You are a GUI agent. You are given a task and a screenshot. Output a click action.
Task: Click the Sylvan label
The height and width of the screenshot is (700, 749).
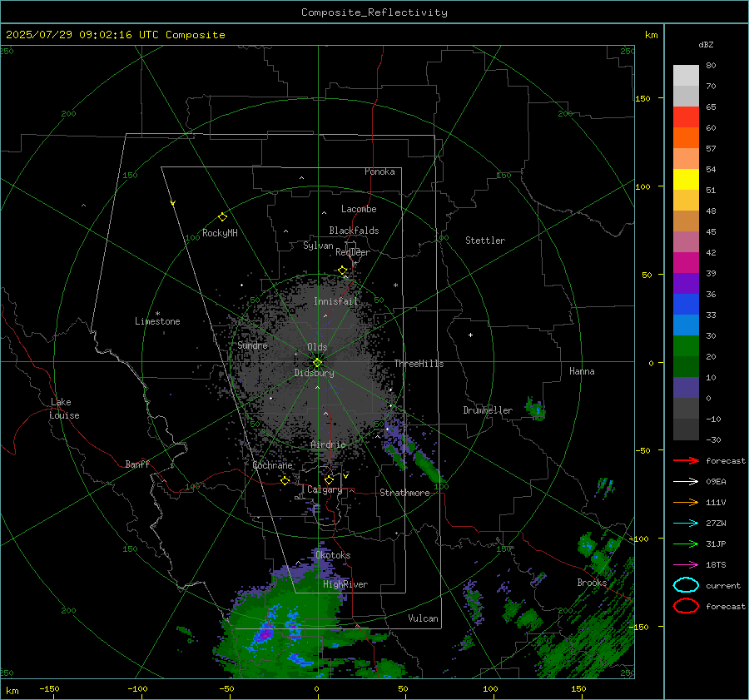pos(318,246)
